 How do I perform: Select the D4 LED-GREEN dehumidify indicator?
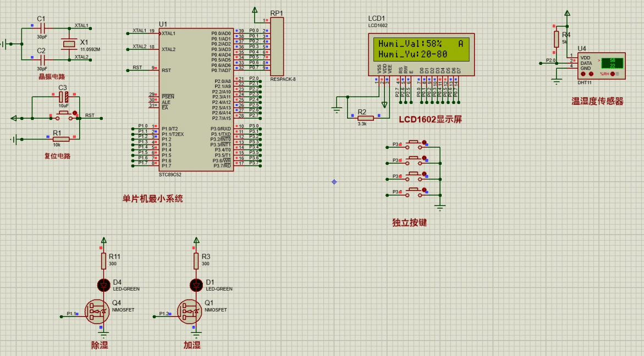[103, 285]
